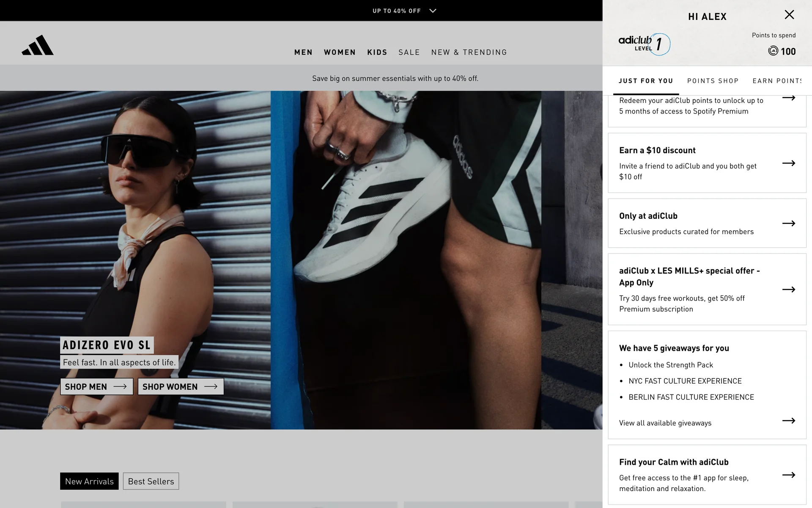Screen dimensions: 812x508
Task: Expand the Up to 40% off banner chevron
Action: (433, 11)
